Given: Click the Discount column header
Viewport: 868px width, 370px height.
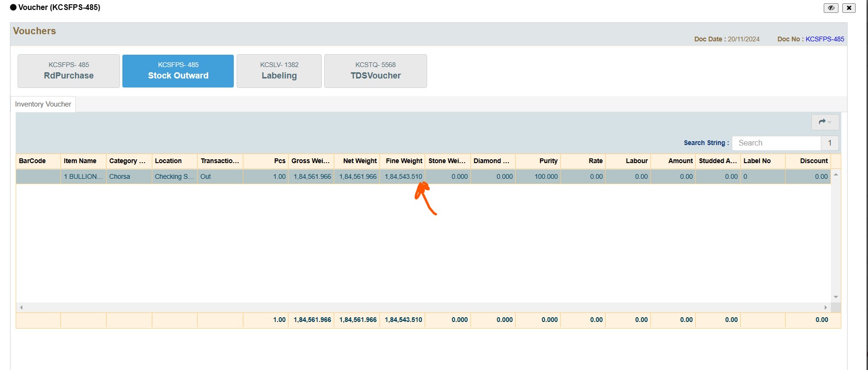Looking at the screenshot, I should [x=808, y=161].
